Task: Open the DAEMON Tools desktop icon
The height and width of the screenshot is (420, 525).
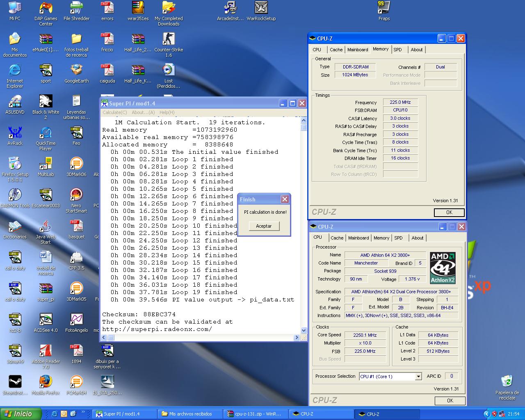Action: point(15,195)
